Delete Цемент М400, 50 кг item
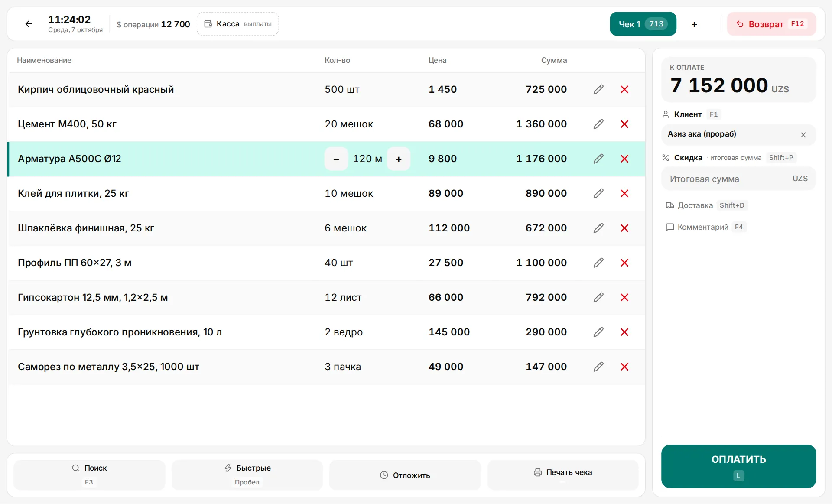Image resolution: width=832 pixels, height=504 pixels. (x=624, y=124)
